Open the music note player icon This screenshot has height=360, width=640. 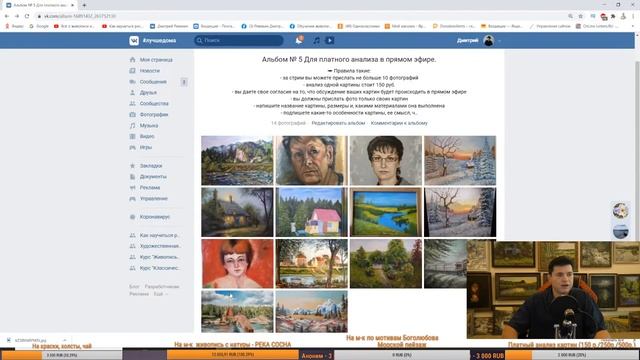pos(316,40)
